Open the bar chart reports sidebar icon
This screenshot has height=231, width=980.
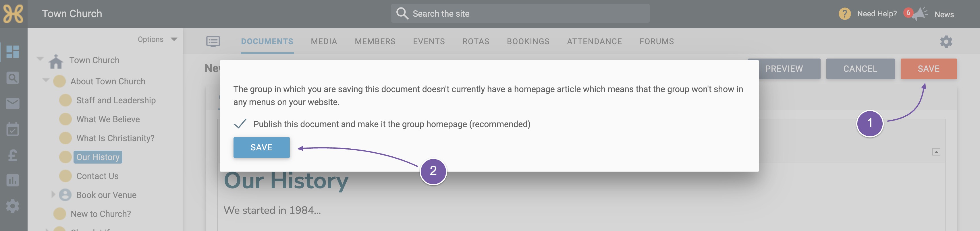(x=13, y=180)
